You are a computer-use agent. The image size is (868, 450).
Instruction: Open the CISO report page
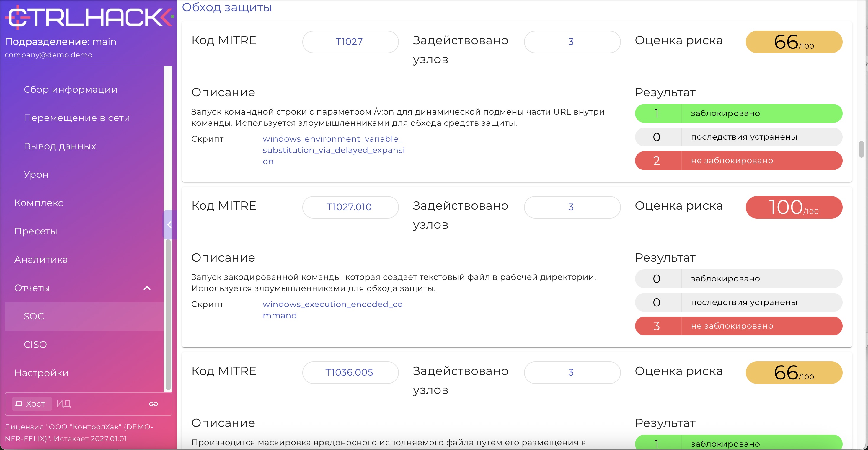tap(35, 345)
